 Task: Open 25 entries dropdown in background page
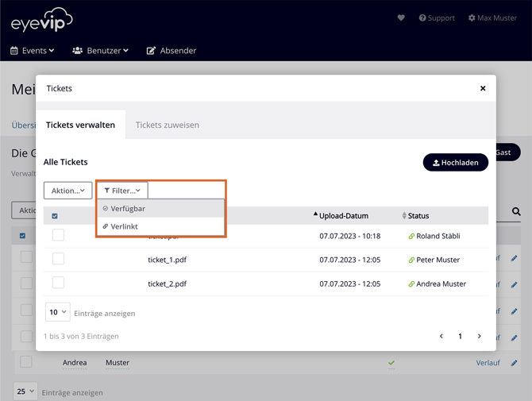click(25, 391)
